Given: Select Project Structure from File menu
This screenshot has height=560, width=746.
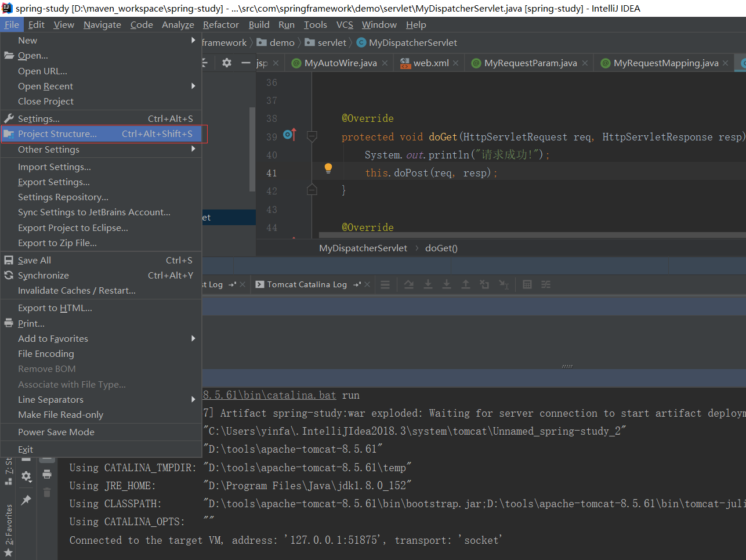Looking at the screenshot, I should (x=101, y=133).
